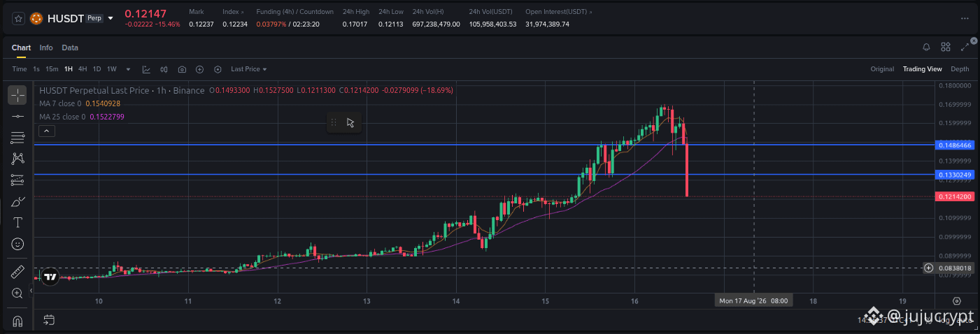980x334 pixels.
Task: Click the TradingView logo on chart
Action: click(x=50, y=277)
